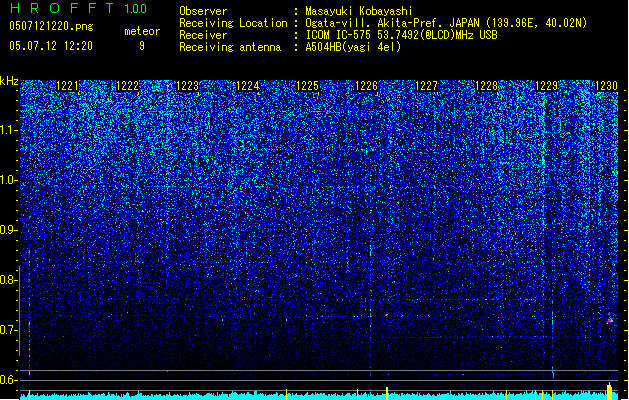Click the Observer field label
The width and height of the screenshot is (629, 400).
pos(203,11)
